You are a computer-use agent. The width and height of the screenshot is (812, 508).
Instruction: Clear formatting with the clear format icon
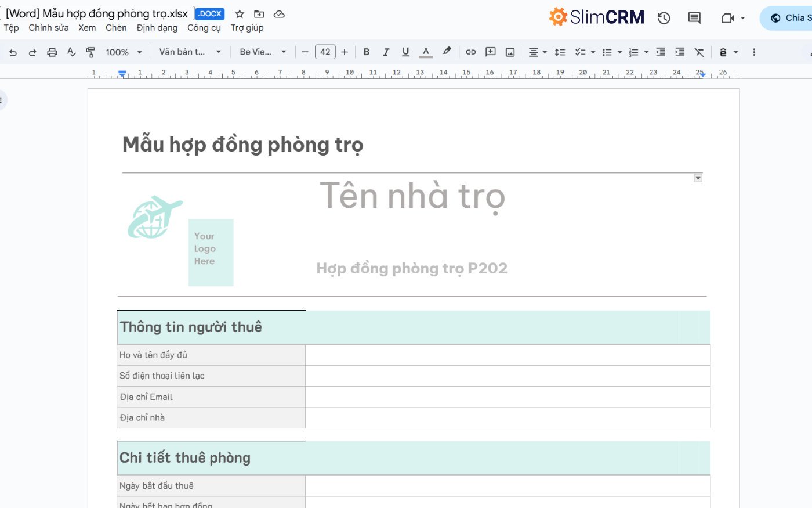click(x=699, y=52)
